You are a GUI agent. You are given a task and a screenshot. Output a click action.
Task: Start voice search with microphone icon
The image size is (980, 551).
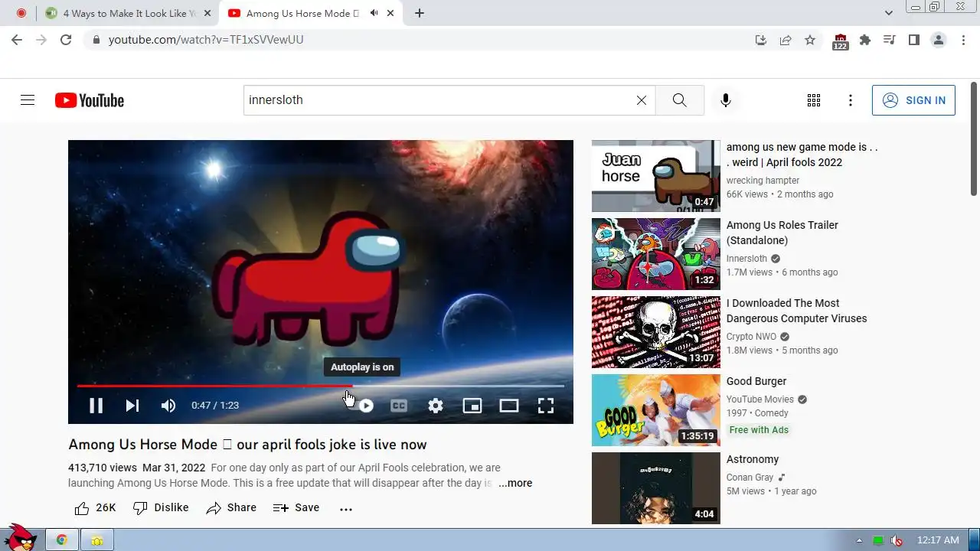click(x=726, y=100)
